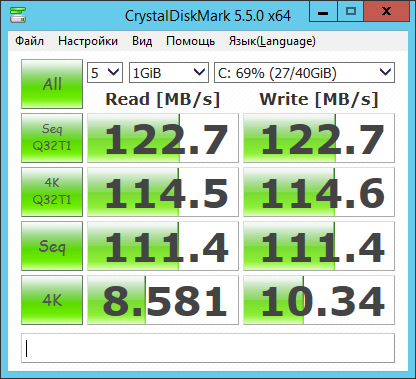Start the plain Seq test
The width and height of the screenshot is (416, 379).
[x=52, y=246]
